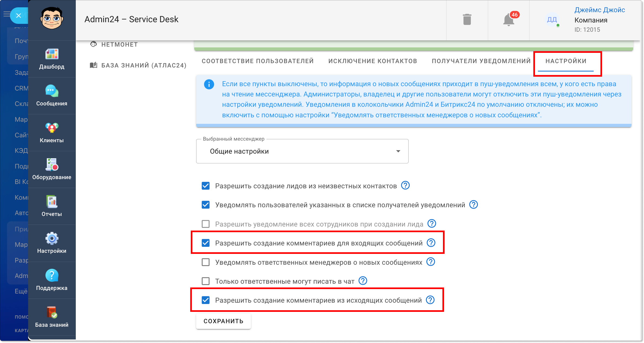Open Оборудование section icon
This screenshot has height=343, width=644.
pos(52,165)
